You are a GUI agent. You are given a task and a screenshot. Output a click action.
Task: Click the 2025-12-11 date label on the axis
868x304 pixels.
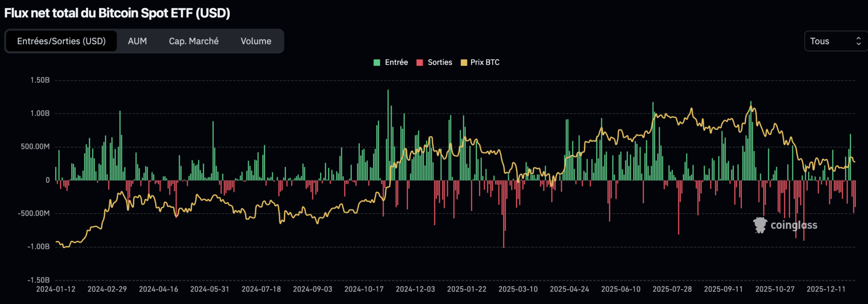[826, 289]
